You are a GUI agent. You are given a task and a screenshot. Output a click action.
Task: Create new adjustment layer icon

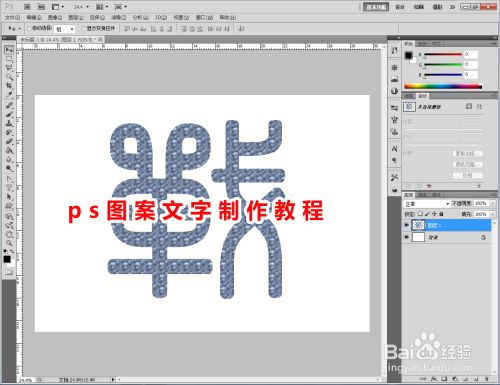click(x=455, y=379)
